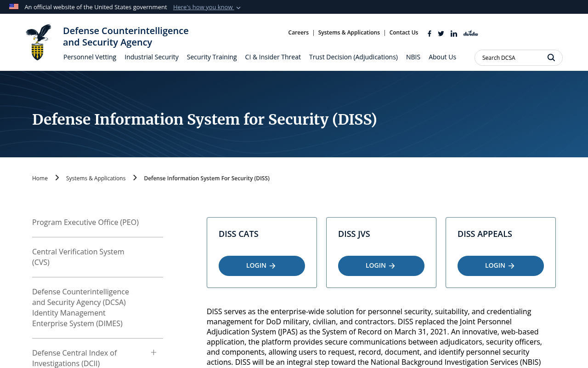Open Trust Decision (Adjudications) menu
Screen dimensions: 588x368
coord(353,57)
